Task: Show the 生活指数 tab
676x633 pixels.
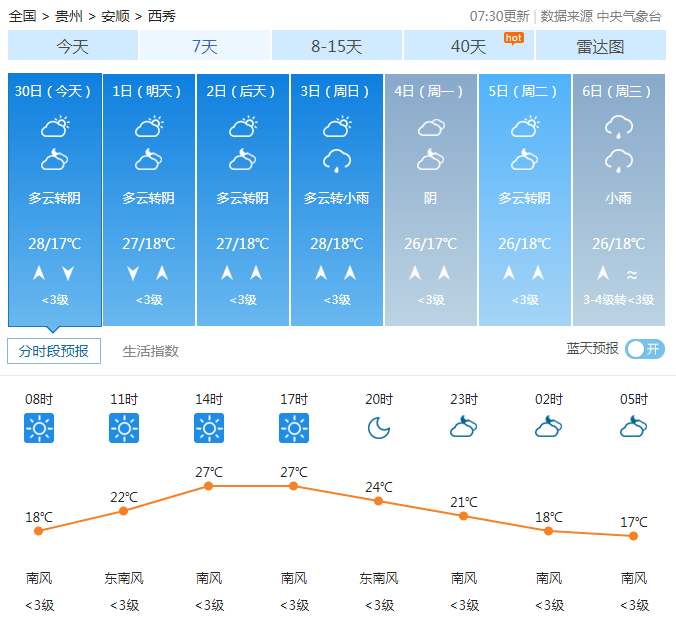Action: point(150,351)
